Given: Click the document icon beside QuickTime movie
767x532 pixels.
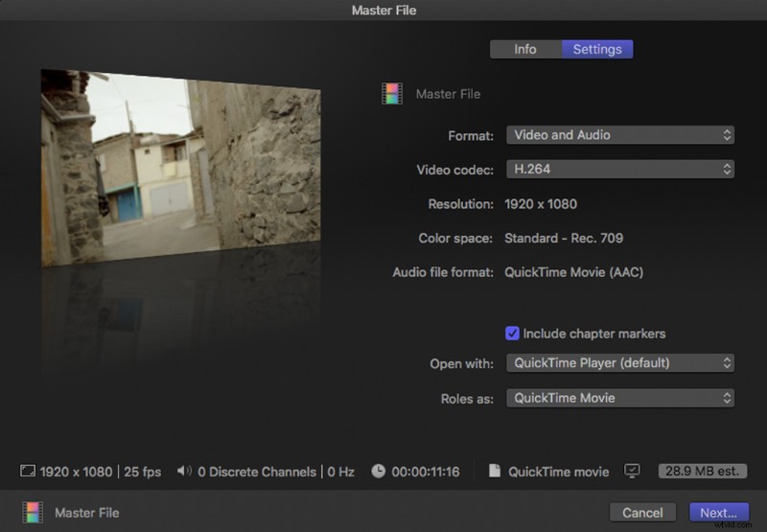Looking at the screenshot, I should (x=495, y=471).
